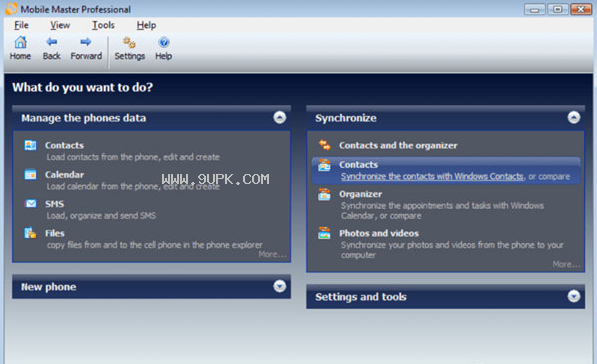Click 'Load contacts from the phone, edit and create'
This screenshot has height=364, width=597.
(133, 157)
